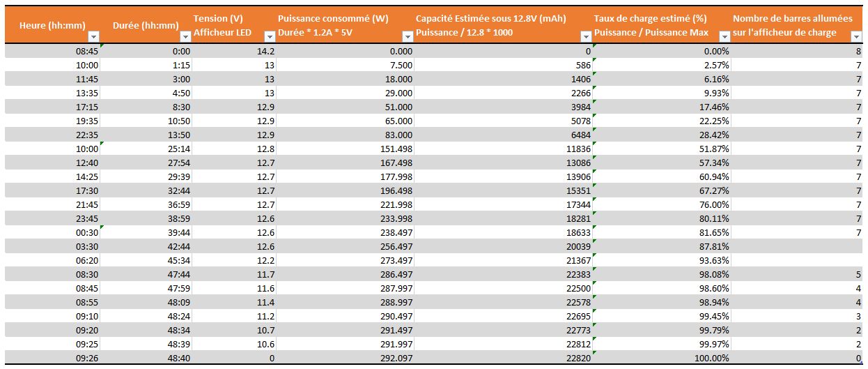Expand the Tension (V) column filter

[270, 36]
